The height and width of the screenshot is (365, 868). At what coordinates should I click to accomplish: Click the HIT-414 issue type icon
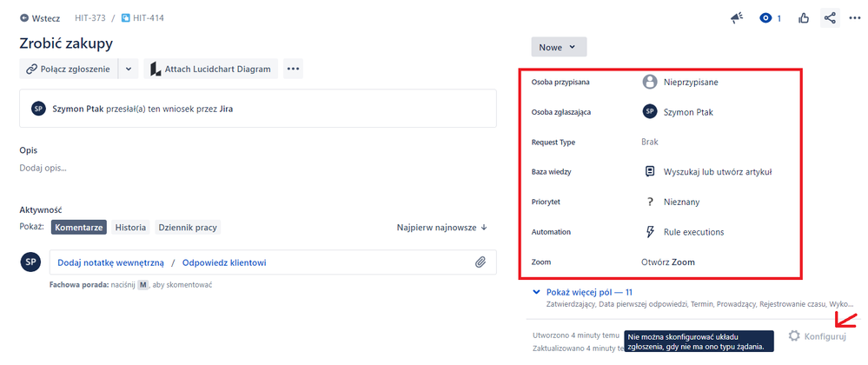[x=126, y=18]
